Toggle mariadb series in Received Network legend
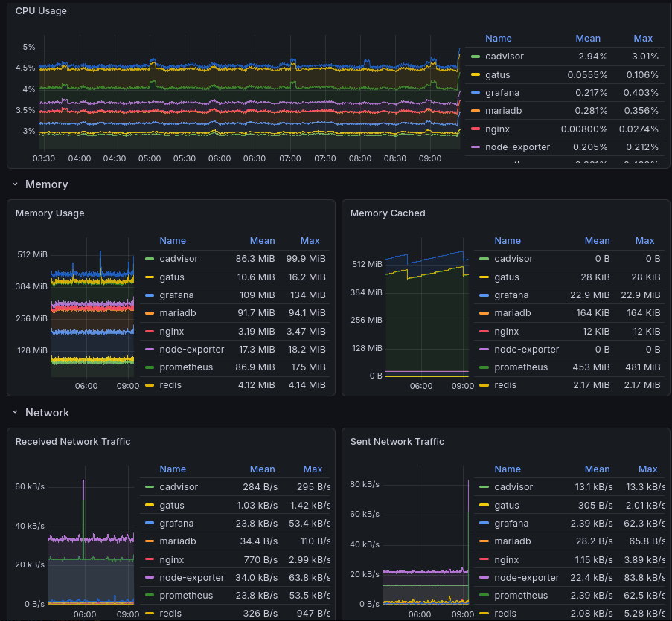Viewport: 672px width, 621px height. coord(178,541)
